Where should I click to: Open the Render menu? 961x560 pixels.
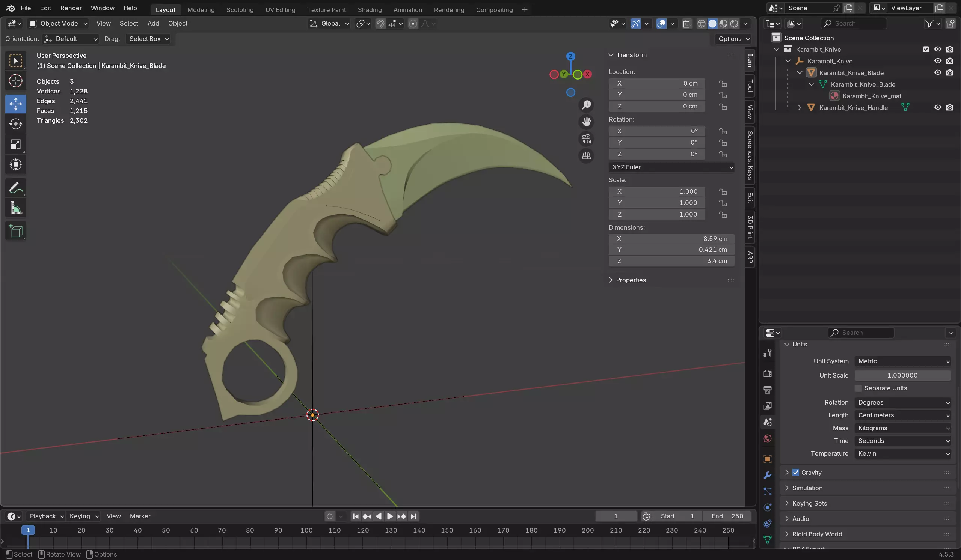[71, 8]
